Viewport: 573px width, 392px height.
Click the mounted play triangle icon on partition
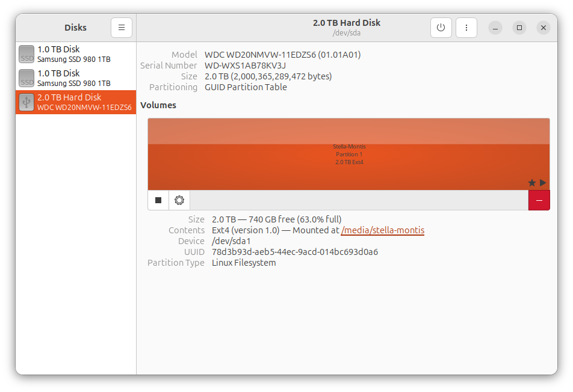(x=543, y=183)
